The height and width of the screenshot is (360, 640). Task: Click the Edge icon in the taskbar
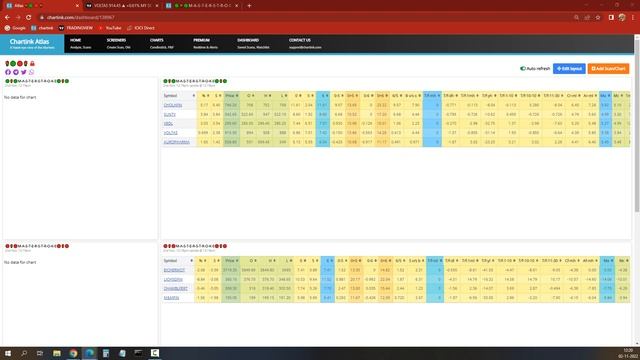(89, 353)
